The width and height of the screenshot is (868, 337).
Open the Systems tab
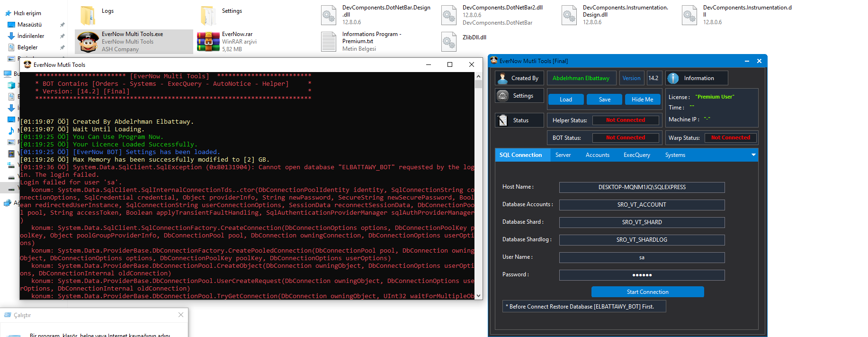click(x=675, y=155)
